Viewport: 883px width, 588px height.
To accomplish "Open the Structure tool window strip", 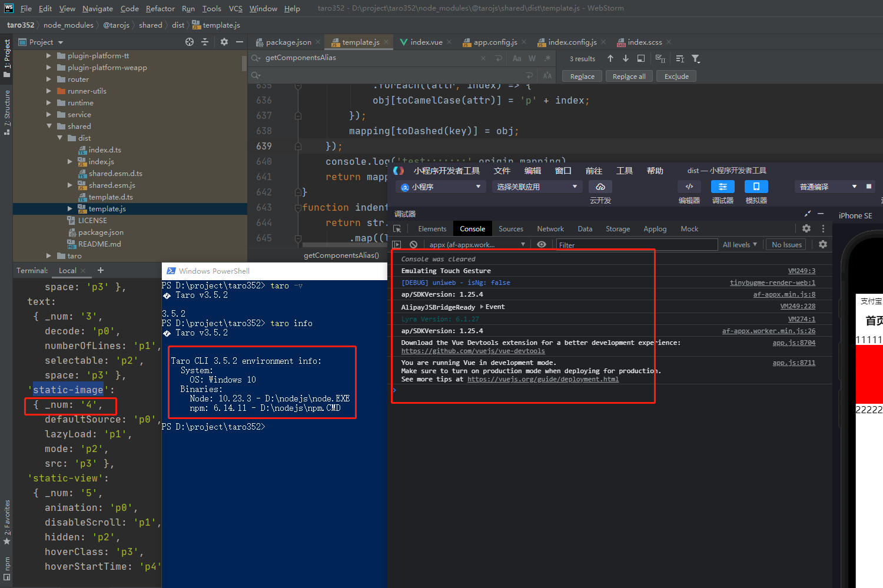I will point(7,112).
